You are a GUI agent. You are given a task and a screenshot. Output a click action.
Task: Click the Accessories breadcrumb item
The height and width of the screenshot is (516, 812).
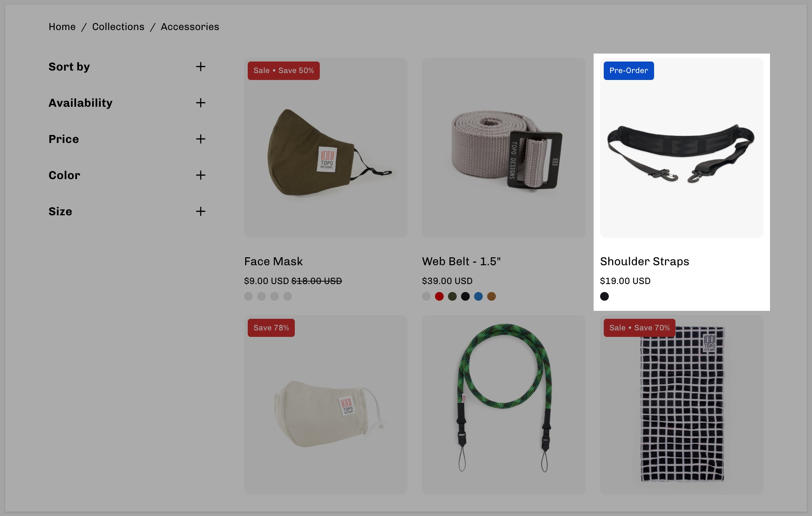[190, 27]
